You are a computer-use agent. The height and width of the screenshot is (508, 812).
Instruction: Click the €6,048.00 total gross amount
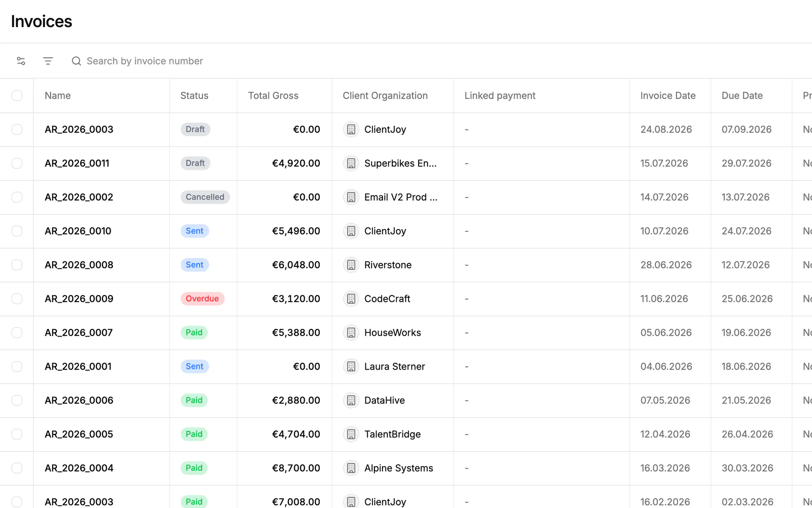point(296,265)
